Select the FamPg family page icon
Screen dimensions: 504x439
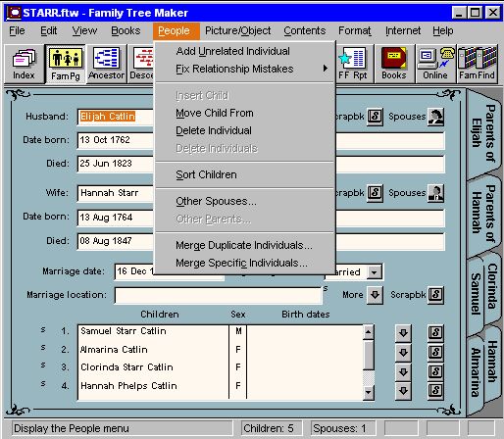(x=66, y=65)
